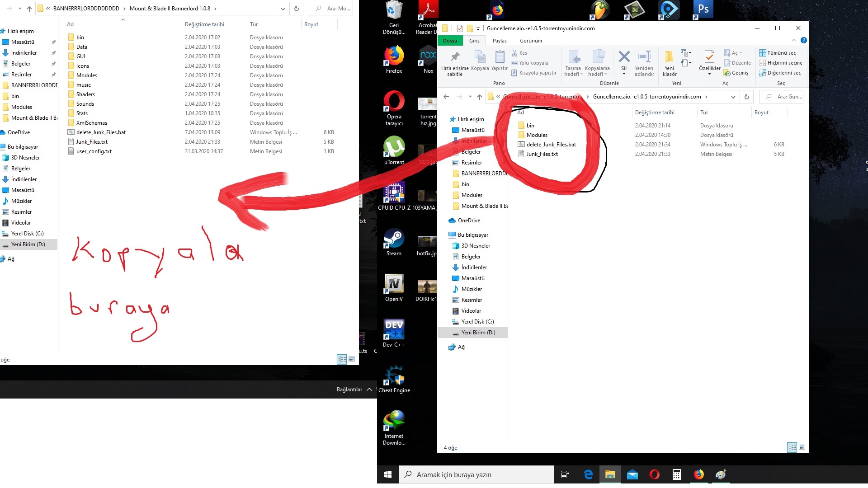Click Diğerlerini seç (invert selection)

780,73
